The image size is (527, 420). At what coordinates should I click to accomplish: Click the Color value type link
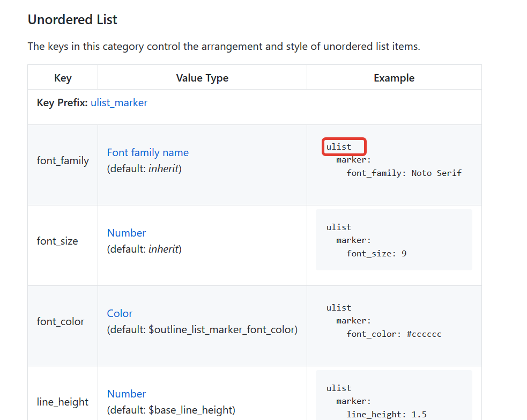click(x=120, y=313)
